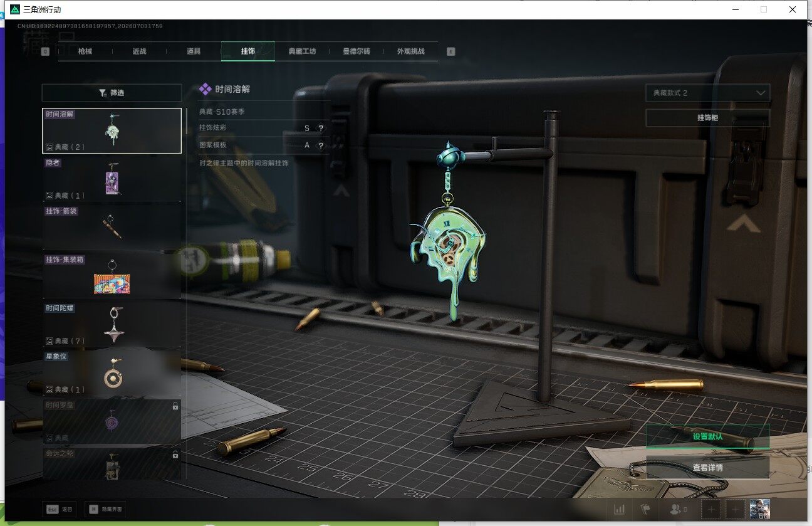
Task: Switch to the 枪械 tab
Action: point(85,51)
